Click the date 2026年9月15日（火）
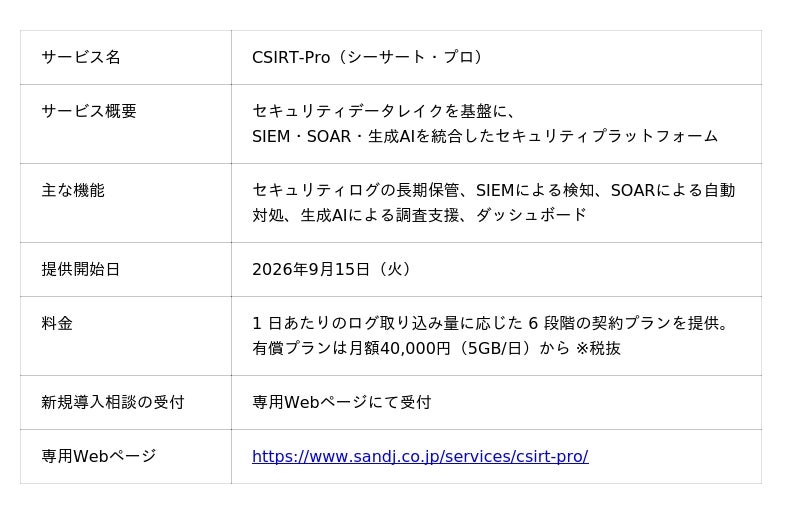The image size is (800, 514). click(331, 269)
